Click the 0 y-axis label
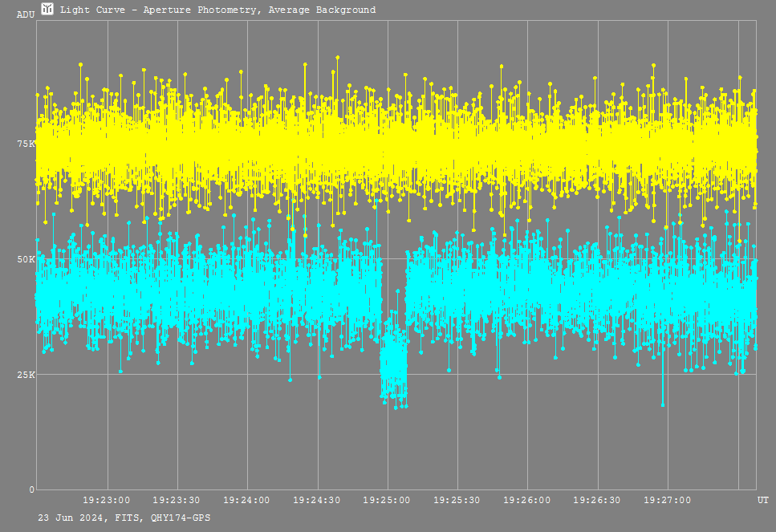This screenshot has width=776, height=532. (32, 490)
